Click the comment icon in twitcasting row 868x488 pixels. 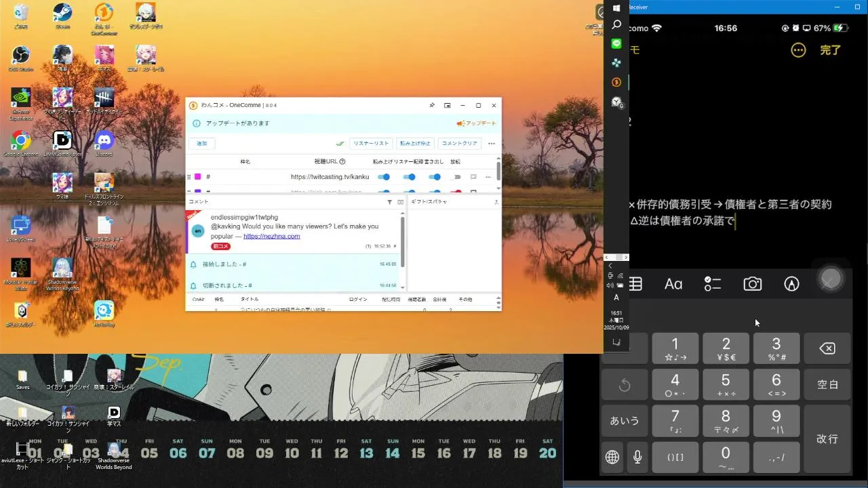(473, 177)
